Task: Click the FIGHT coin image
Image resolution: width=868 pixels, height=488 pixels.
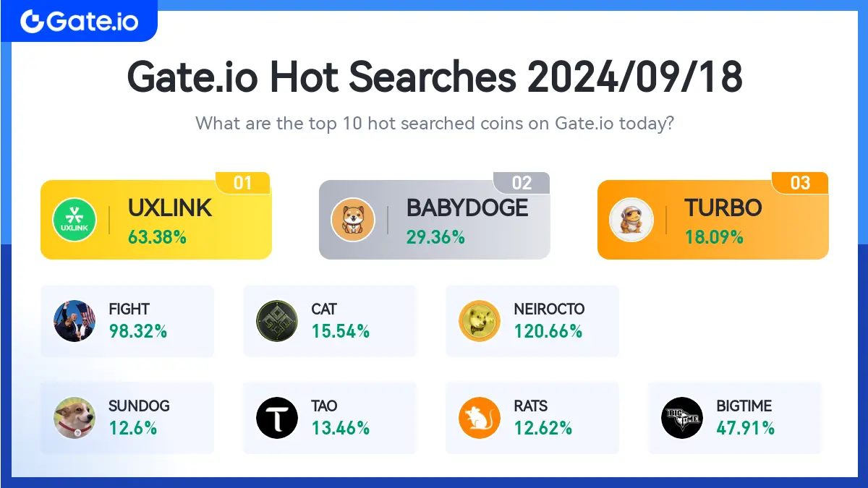Action: coord(75,321)
